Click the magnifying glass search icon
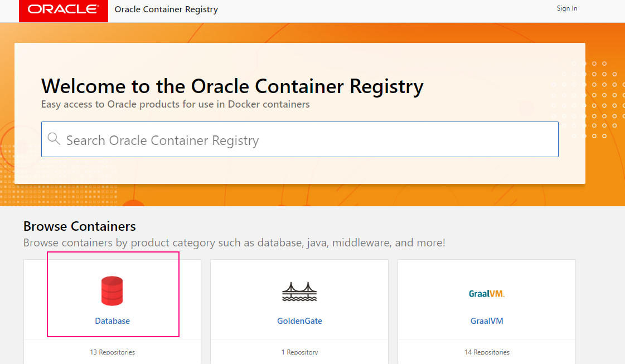 [x=54, y=138]
